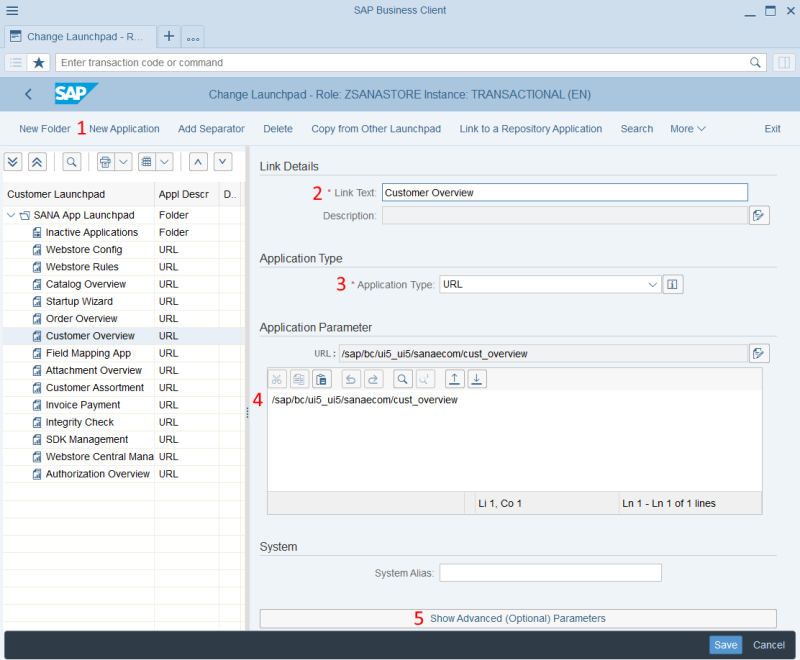Screen dimensions: 800x660
Task: Click the Expand All double-chevron icon
Action: (14, 161)
